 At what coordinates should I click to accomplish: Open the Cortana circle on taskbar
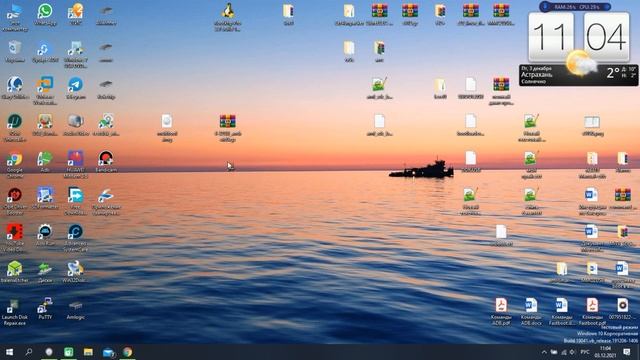(x=49, y=352)
